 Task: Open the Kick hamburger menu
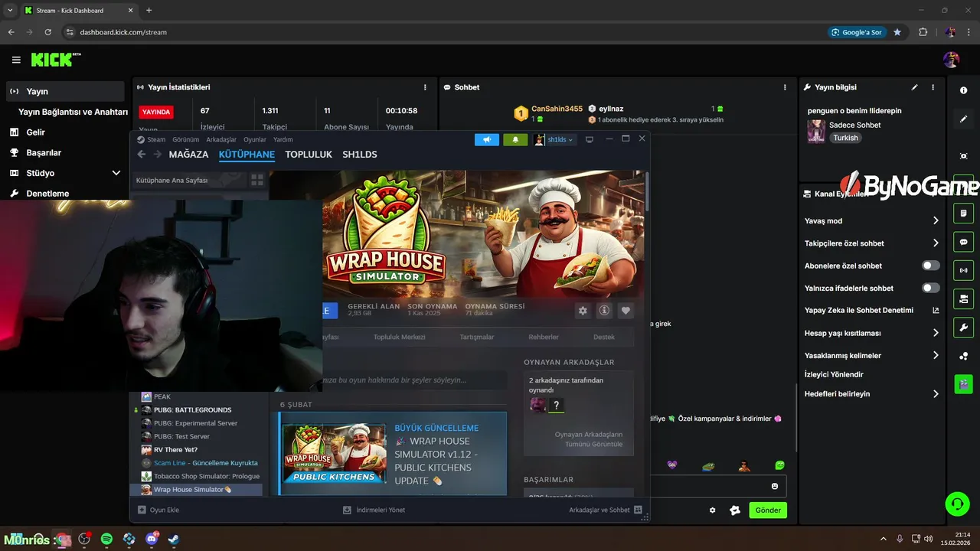coord(16,60)
